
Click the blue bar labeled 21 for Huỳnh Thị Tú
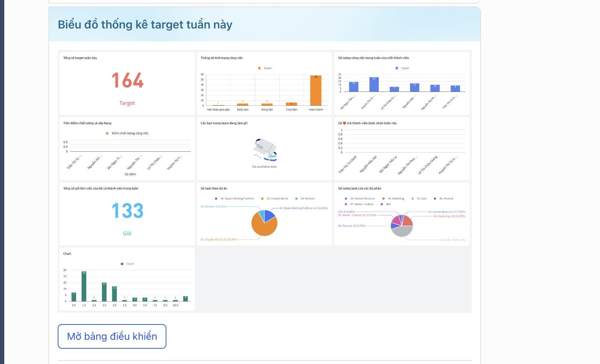[374, 84]
